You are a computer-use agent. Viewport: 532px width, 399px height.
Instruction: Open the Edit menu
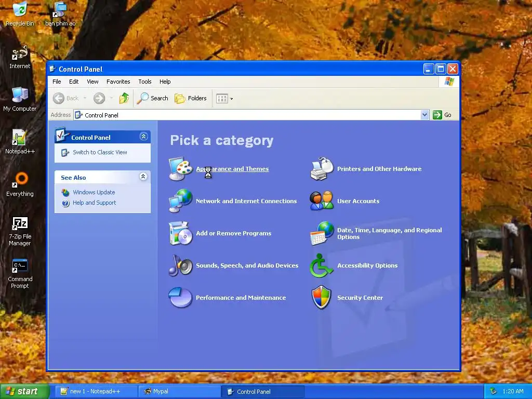click(74, 82)
